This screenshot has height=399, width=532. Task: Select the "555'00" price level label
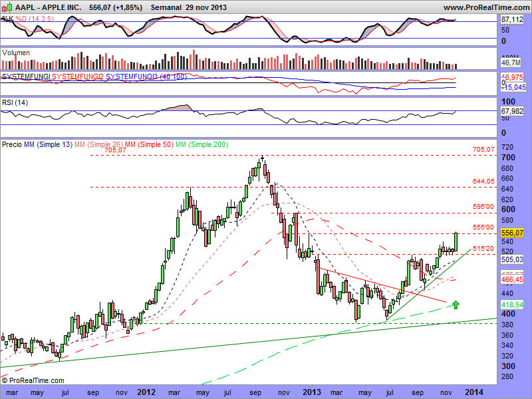pos(483,227)
